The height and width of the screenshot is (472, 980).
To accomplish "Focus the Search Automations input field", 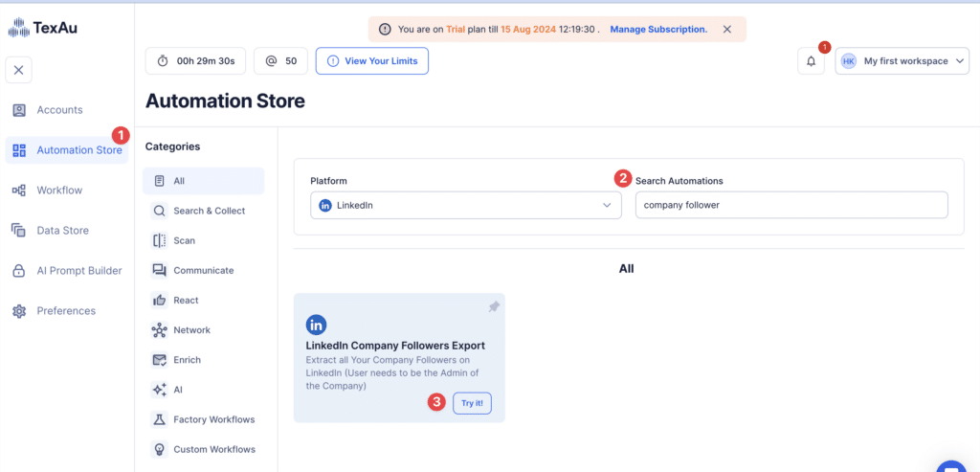I will [x=791, y=205].
